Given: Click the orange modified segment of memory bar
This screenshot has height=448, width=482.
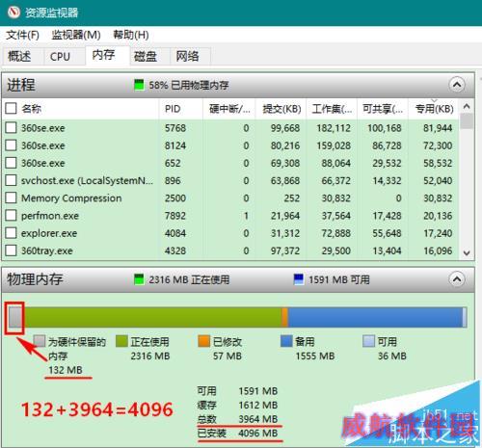Looking at the screenshot, I should 284,317.
